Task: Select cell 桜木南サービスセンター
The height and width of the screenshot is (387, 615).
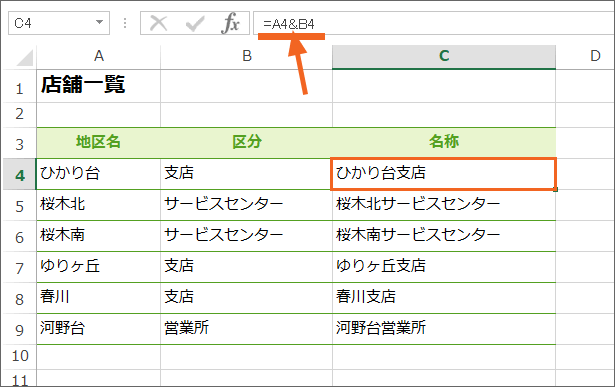Action: [444, 236]
